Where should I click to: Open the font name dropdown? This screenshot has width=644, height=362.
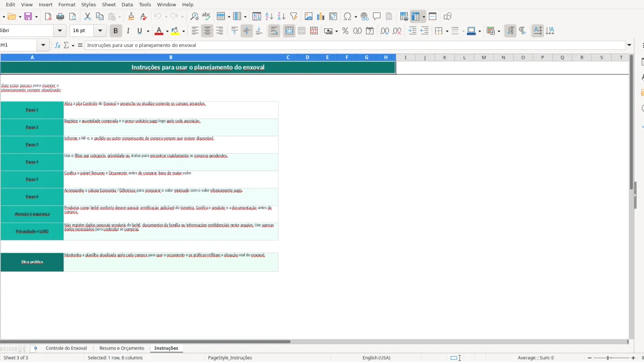point(60,31)
